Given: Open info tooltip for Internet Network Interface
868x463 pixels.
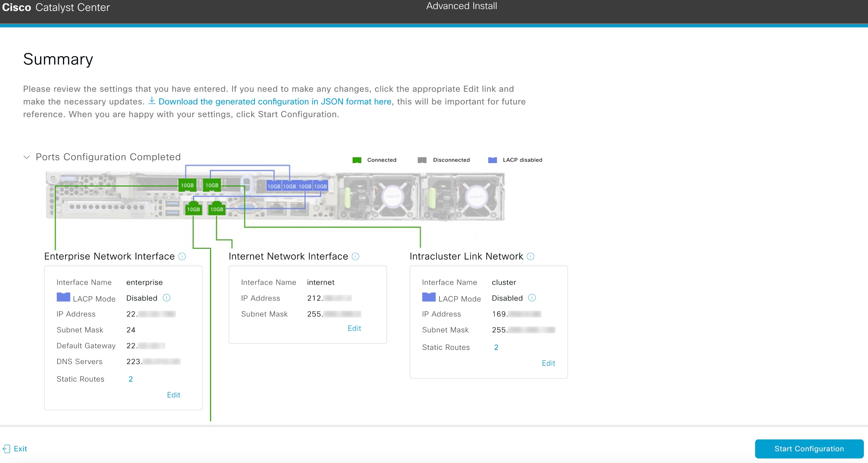Looking at the screenshot, I should click(x=356, y=256).
